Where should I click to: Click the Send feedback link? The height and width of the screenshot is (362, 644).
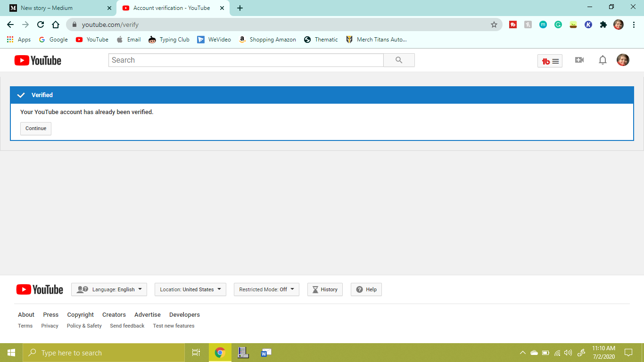point(127,326)
